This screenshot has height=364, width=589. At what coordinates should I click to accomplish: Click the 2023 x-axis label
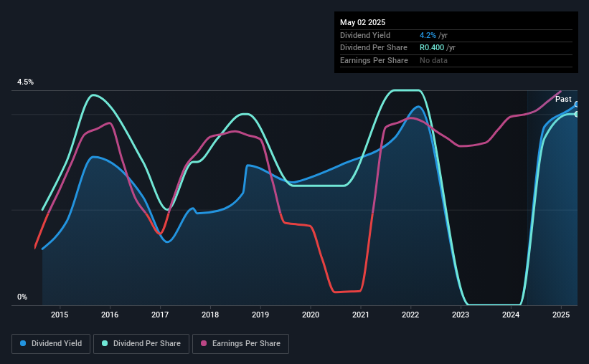tap(461, 315)
